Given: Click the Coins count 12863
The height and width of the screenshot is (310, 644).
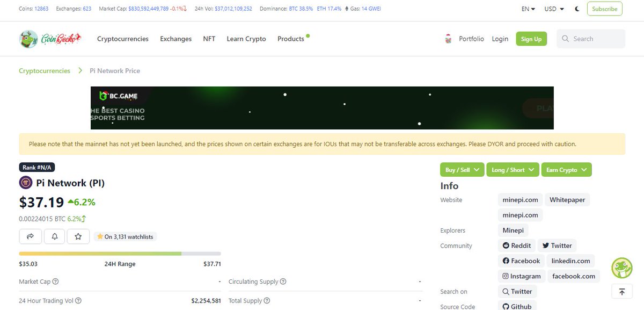Looking at the screenshot, I should (41, 9).
